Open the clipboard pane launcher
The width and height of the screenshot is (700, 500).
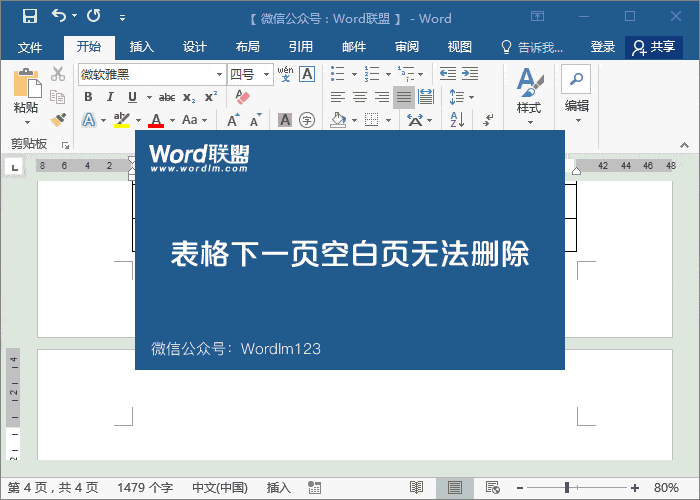(66, 145)
